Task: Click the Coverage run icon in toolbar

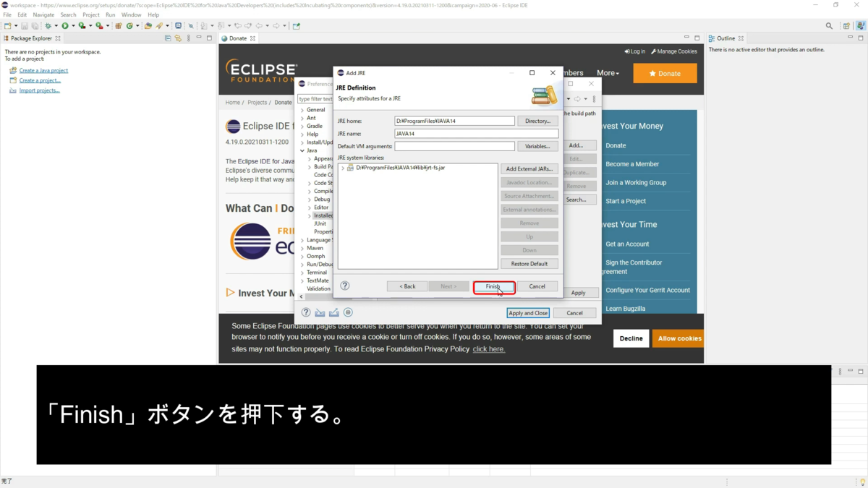Action: tap(82, 26)
